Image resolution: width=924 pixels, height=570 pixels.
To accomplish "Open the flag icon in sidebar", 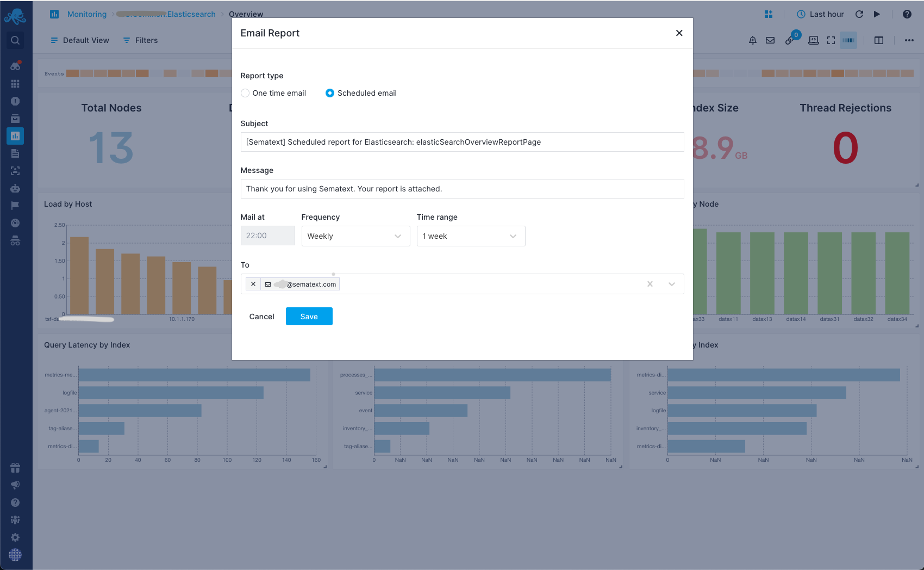I will 15,206.
